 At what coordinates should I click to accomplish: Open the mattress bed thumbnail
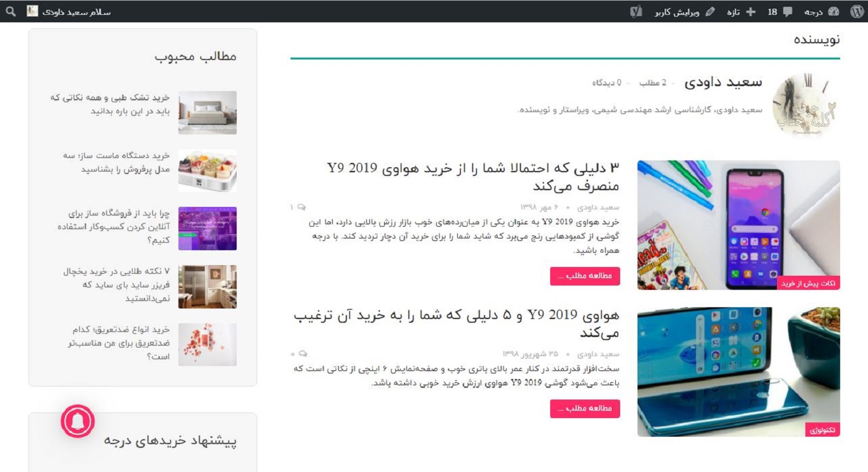(x=208, y=113)
